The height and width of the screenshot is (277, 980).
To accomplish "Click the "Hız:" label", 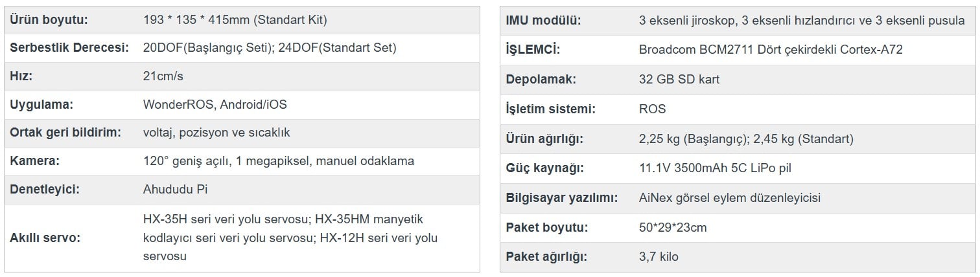I will click(21, 76).
